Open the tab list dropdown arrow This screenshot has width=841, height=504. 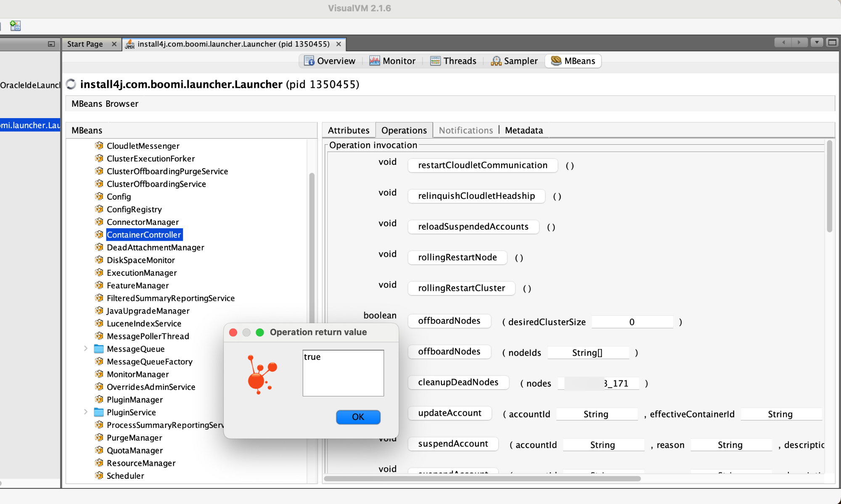coord(817,42)
